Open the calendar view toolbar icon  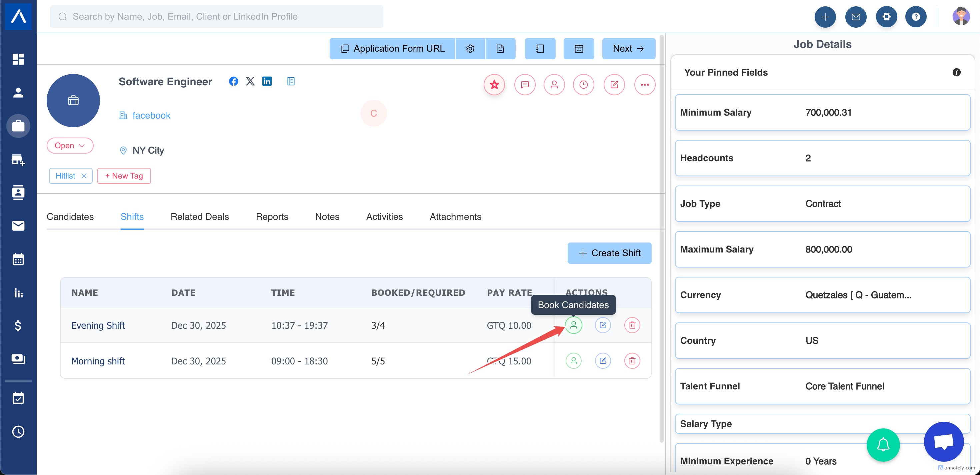(578, 48)
